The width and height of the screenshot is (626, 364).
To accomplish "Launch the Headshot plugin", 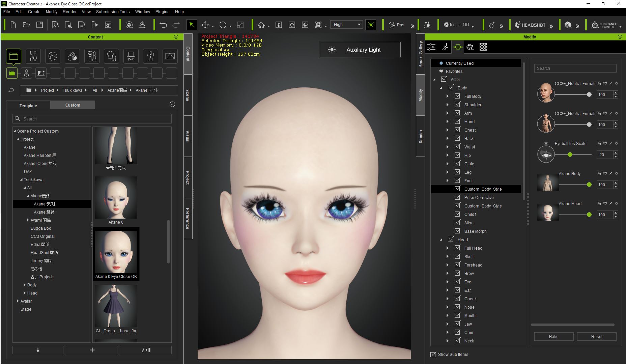I will pyautogui.click(x=530, y=25).
